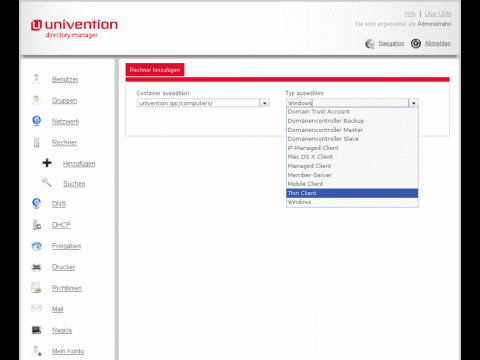Click the Drucker printer icon

[36, 267]
